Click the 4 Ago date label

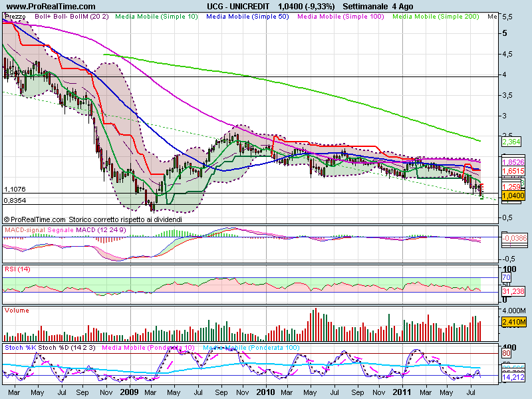pyautogui.click(x=403, y=6)
